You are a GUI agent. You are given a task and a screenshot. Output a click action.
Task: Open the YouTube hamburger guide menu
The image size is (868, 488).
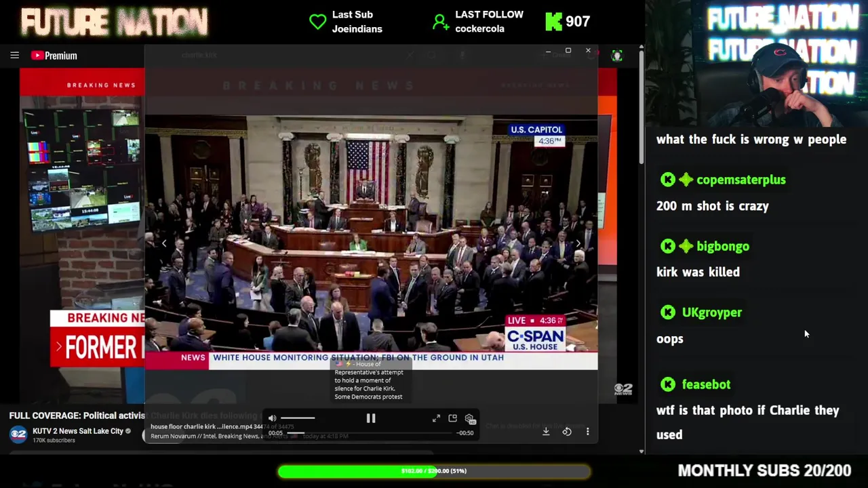[14, 56]
